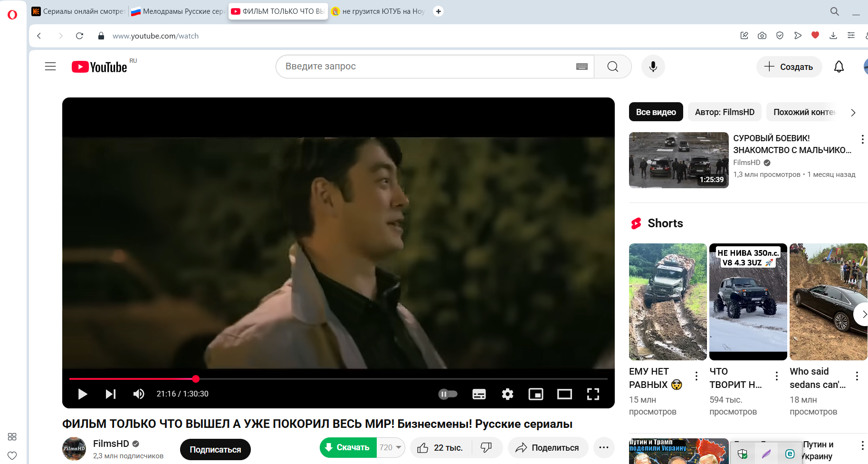This screenshot has width=868, height=464.
Task: Play the paused video
Action: [x=82, y=394]
